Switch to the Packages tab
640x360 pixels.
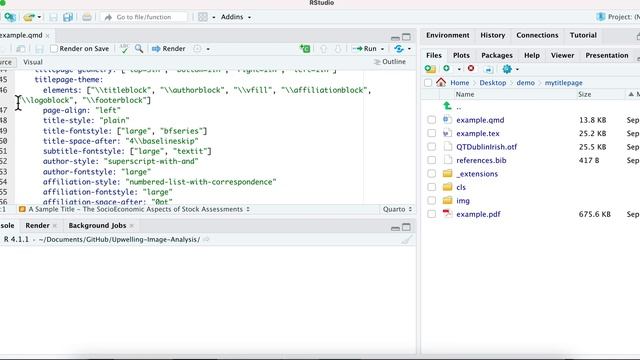496,55
